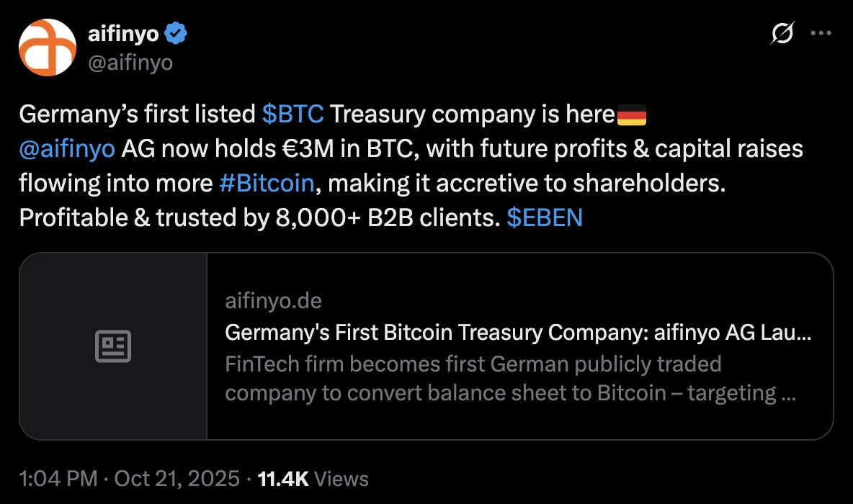Open the $BTC cashtag
Screen dimensions: 853x504
292,114
